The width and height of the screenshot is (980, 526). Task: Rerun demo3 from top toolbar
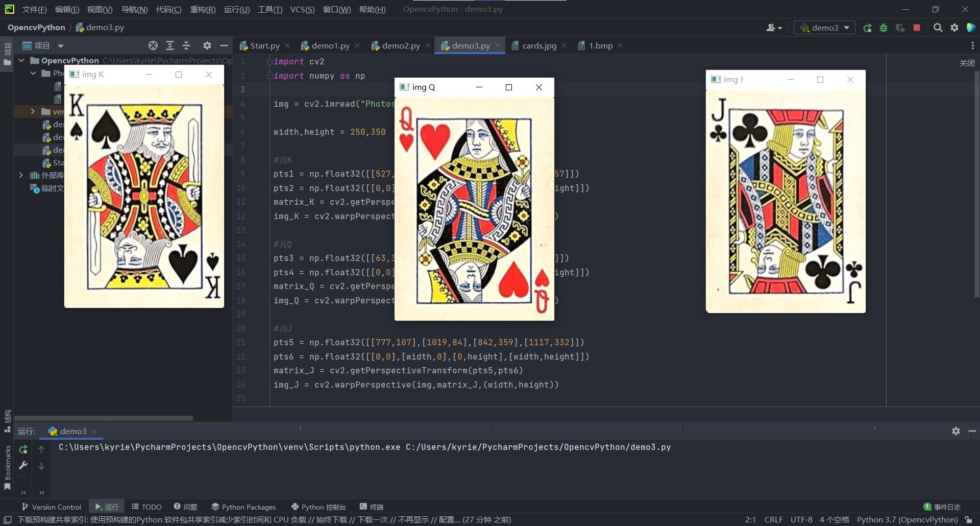(867, 28)
